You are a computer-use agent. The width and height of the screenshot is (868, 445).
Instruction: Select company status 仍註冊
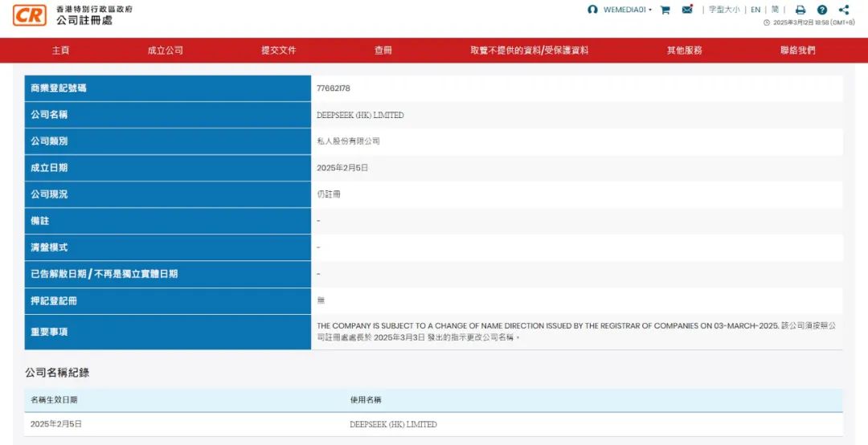click(x=329, y=194)
